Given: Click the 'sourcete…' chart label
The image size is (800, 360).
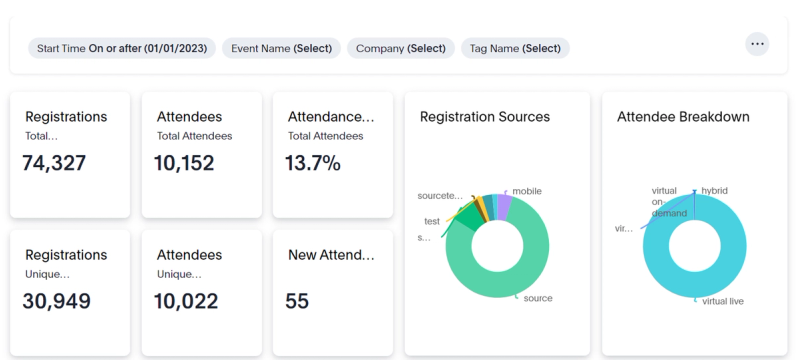Looking at the screenshot, I should (440, 196).
